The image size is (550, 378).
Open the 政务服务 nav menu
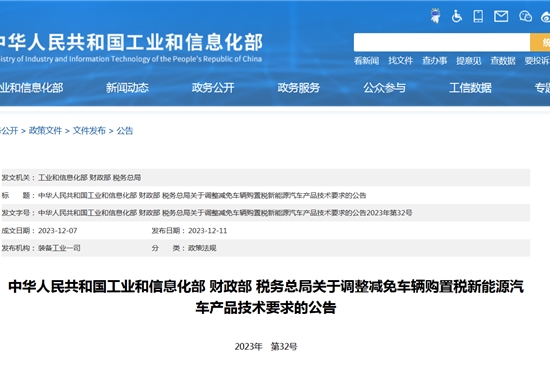click(x=299, y=88)
